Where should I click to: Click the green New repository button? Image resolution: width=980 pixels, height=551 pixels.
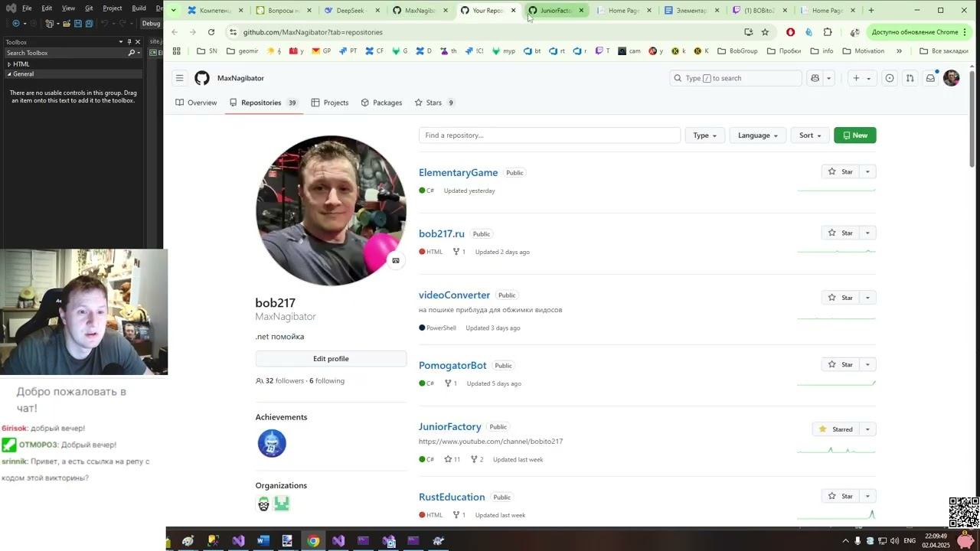(855, 135)
